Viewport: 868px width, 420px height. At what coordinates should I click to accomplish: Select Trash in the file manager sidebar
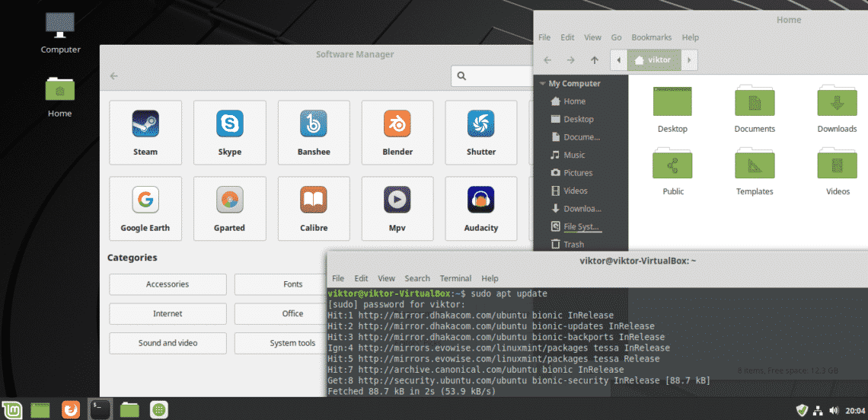pos(573,245)
